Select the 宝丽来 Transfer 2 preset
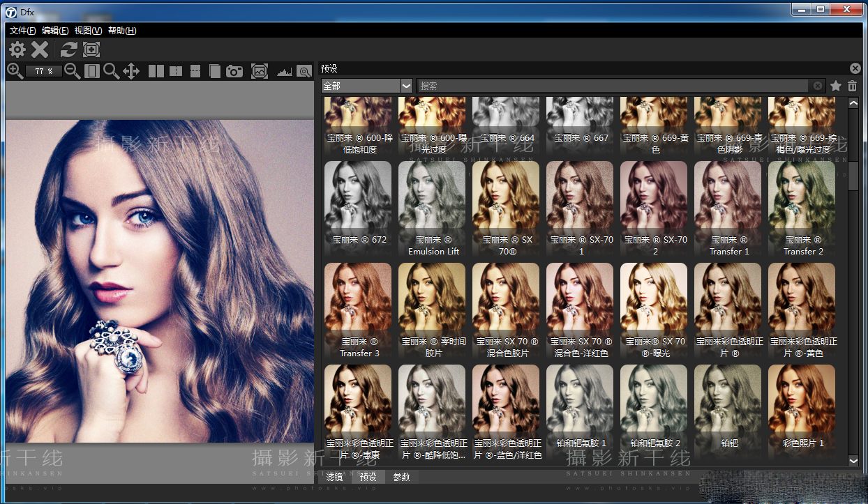868x504 pixels. point(803,209)
